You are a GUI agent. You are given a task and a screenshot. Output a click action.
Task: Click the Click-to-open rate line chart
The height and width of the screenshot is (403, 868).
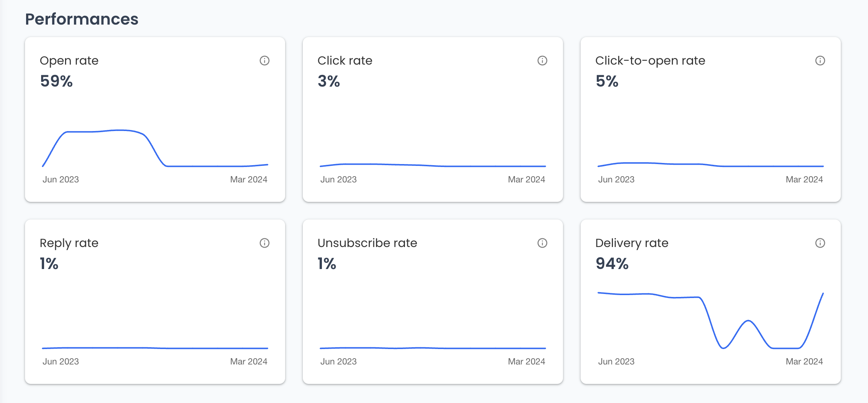pyautogui.click(x=711, y=164)
